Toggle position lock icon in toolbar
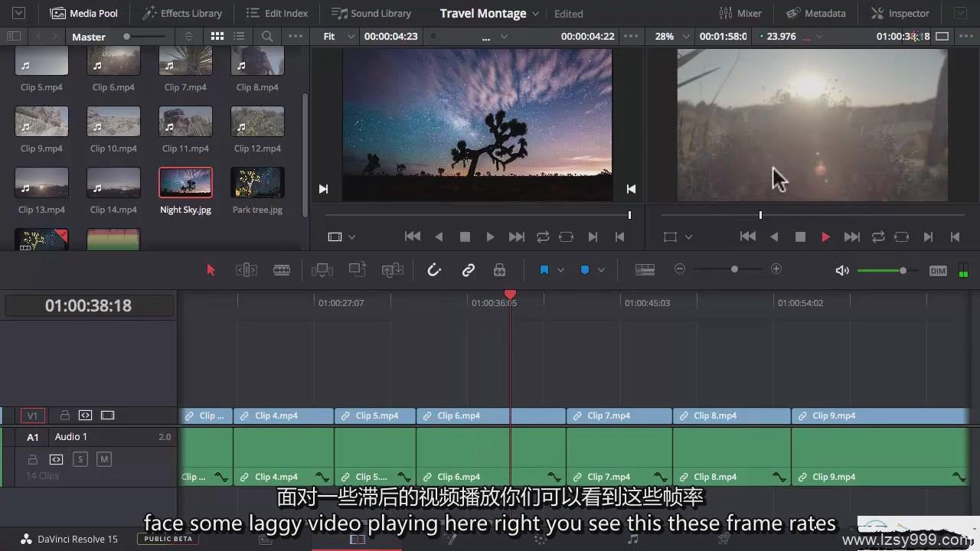Screen dimensions: 980x551 click(499, 270)
